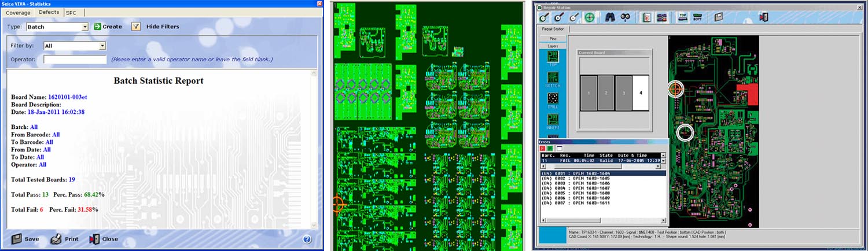Viewport: 868px width, 251px height.
Task: Select the DRILL layer icon
Action: [553, 99]
